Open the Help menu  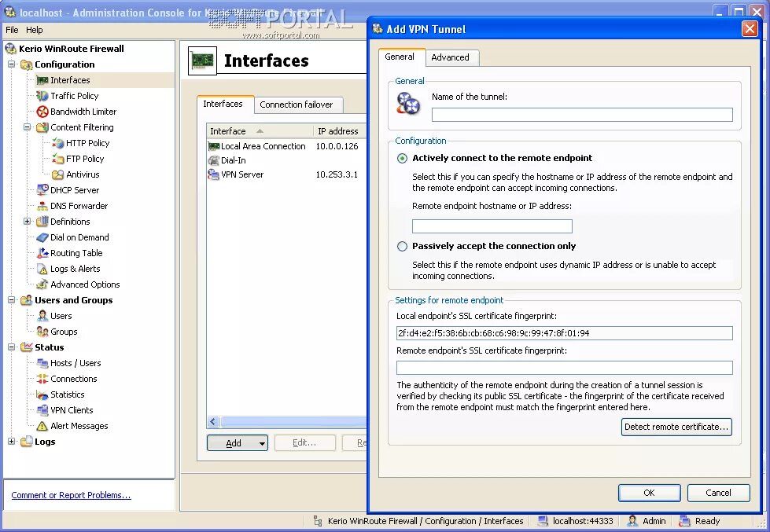pyautogui.click(x=35, y=30)
